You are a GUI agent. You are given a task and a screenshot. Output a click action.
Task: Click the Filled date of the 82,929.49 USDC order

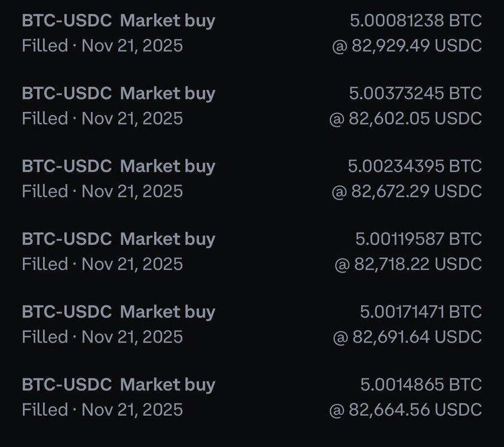coord(102,45)
